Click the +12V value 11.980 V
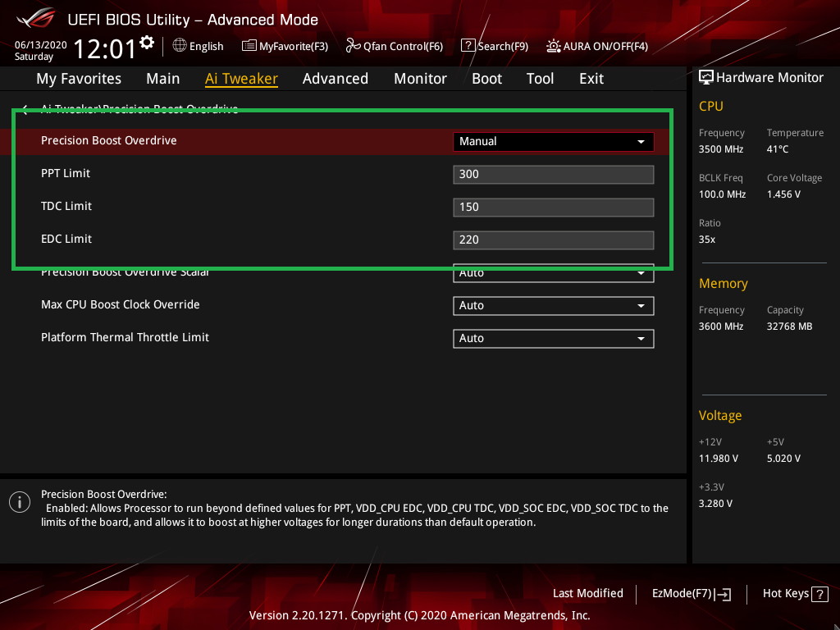 pos(719,459)
